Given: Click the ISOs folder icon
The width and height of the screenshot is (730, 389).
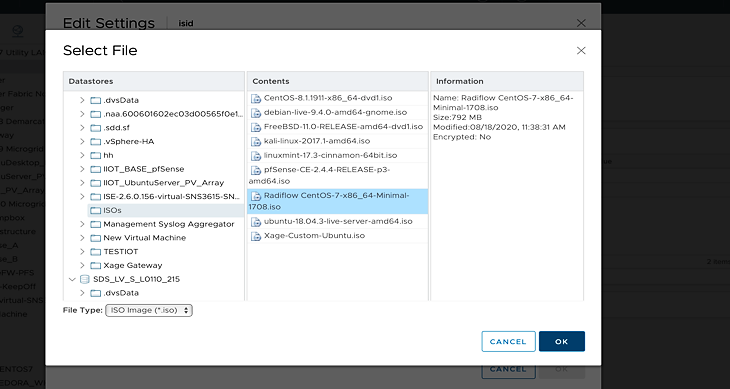Looking at the screenshot, I should click(95, 210).
